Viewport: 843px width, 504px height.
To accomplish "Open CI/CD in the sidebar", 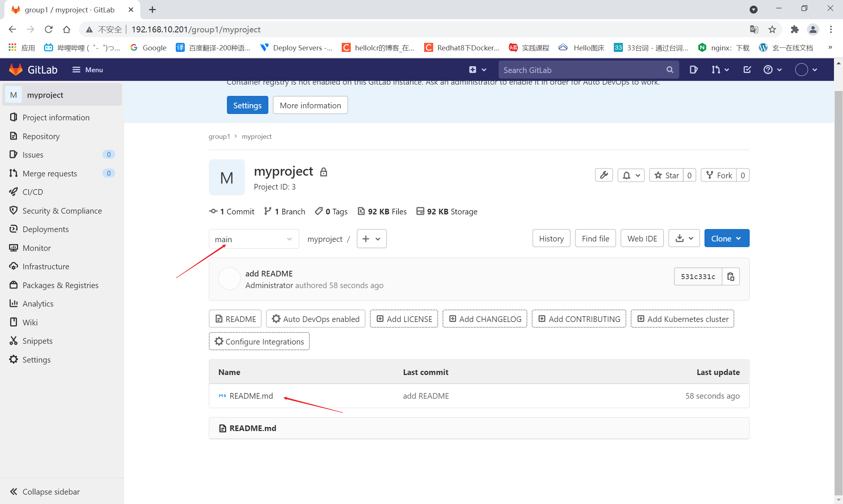I will pyautogui.click(x=33, y=192).
